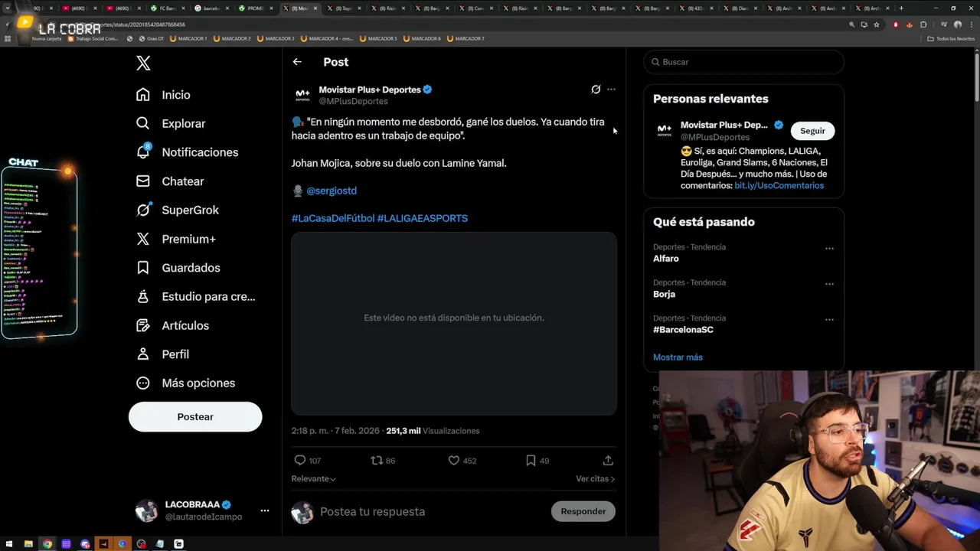980x551 pixels.
Task: Click the Artículos icon
Action: tap(143, 325)
